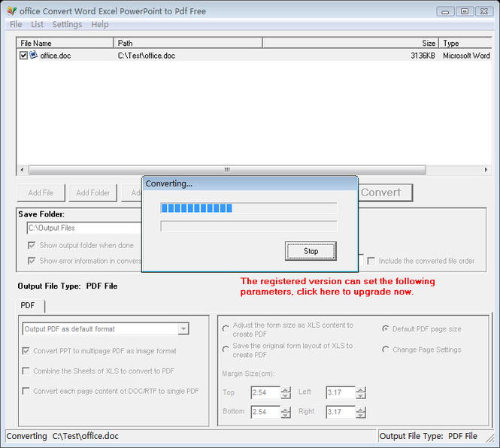The image size is (500, 448).
Task: Click the Convert button
Action: pyautogui.click(x=386, y=192)
